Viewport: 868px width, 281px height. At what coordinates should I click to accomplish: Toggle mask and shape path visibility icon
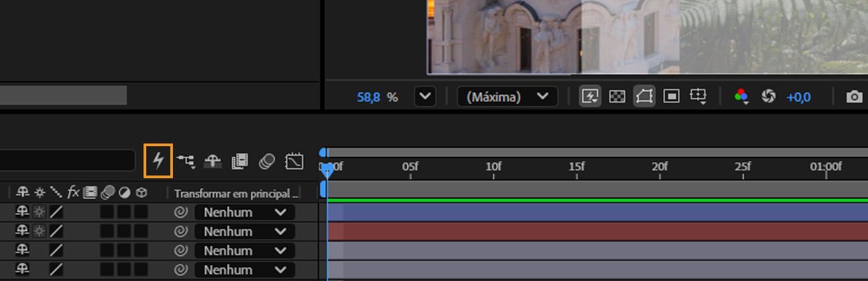[644, 97]
